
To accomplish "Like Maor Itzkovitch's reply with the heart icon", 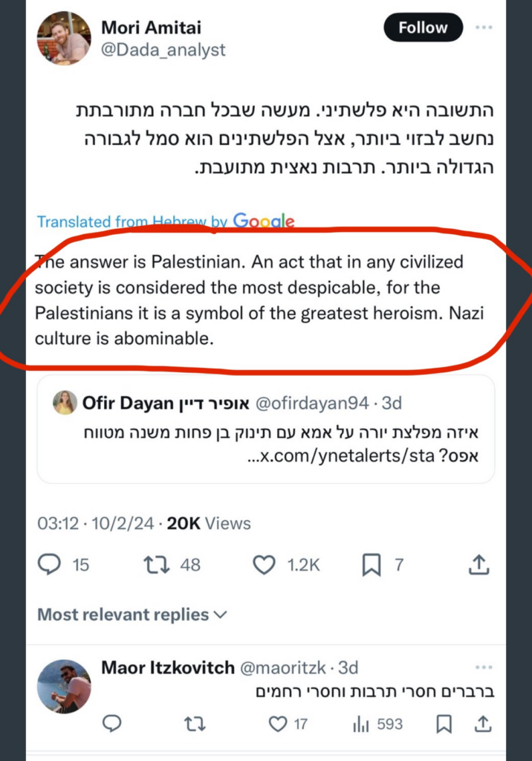I will pos(278,724).
